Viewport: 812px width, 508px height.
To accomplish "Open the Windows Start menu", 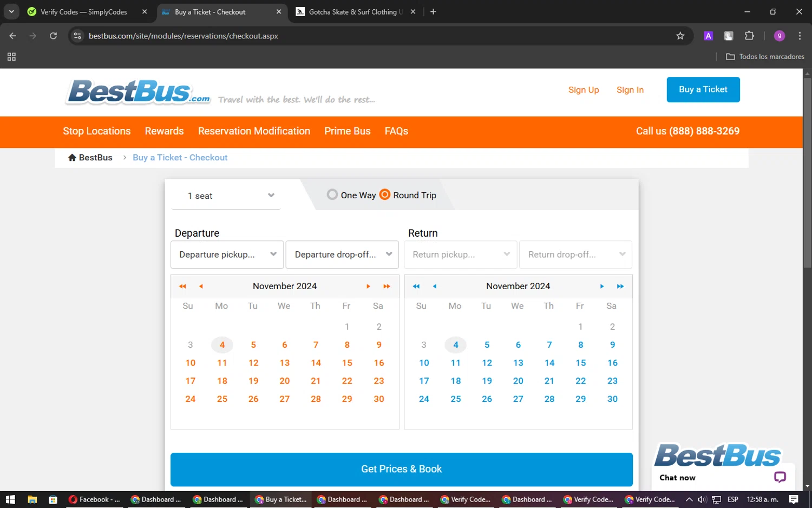I will point(10,499).
